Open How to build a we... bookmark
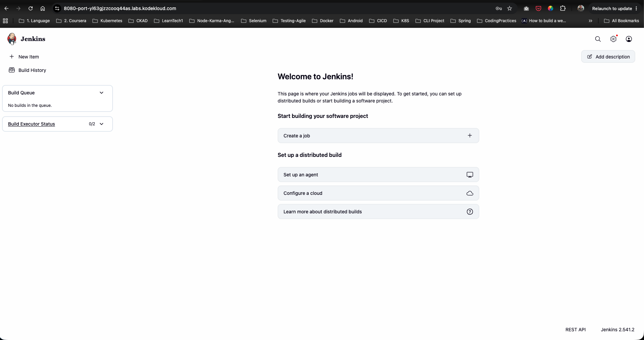Image resolution: width=644 pixels, height=340 pixels. tap(544, 21)
